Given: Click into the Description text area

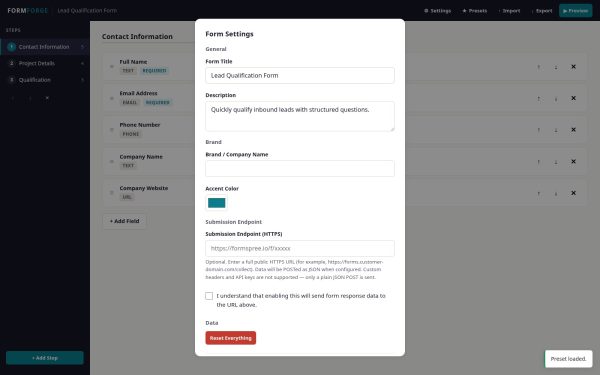Looking at the screenshot, I should point(300,116).
